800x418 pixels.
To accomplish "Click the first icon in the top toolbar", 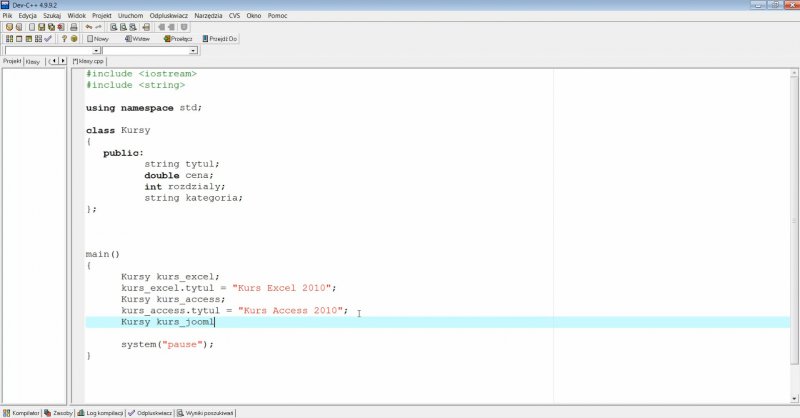I will coord(9,27).
